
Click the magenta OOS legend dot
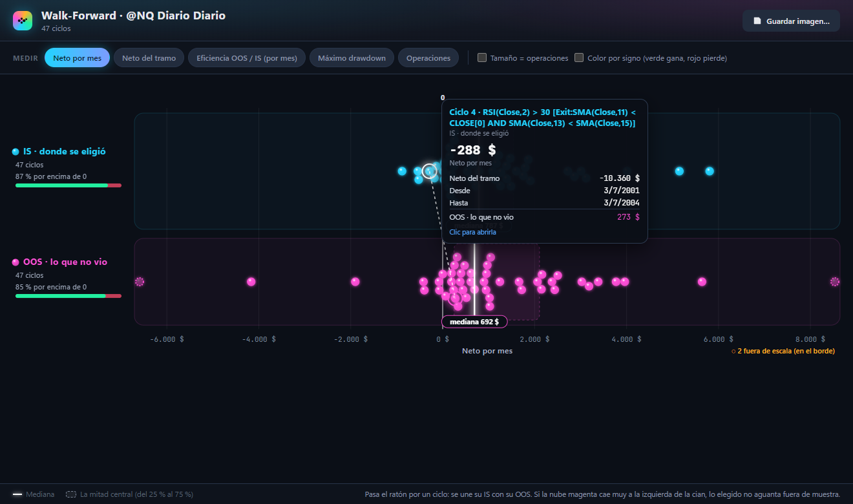(x=16, y=262)
